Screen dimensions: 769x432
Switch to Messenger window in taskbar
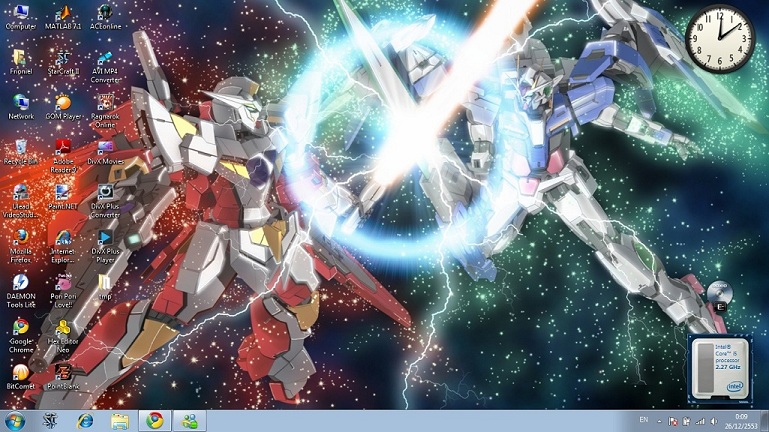(189, 421)
